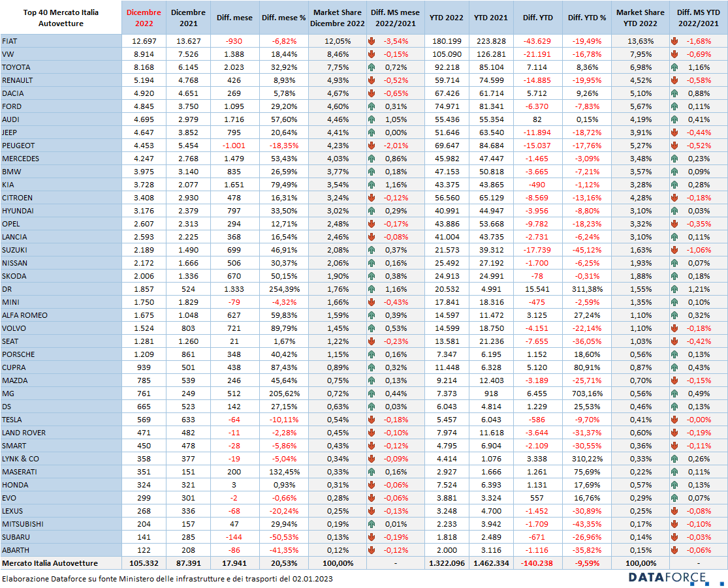Click the red down arrow in the PEUGEOT monthly market share column

click(372, 146)
